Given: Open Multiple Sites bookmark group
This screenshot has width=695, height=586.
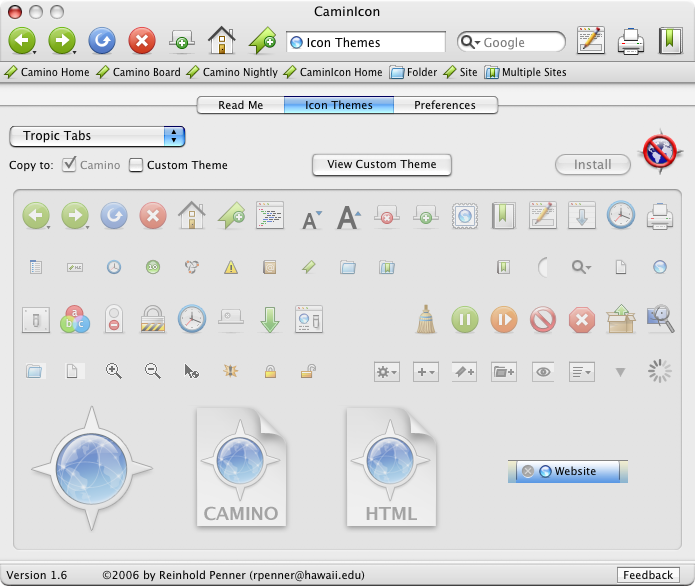Looking at the screenshot, I should pyautogui.click(x=526, y=72).
